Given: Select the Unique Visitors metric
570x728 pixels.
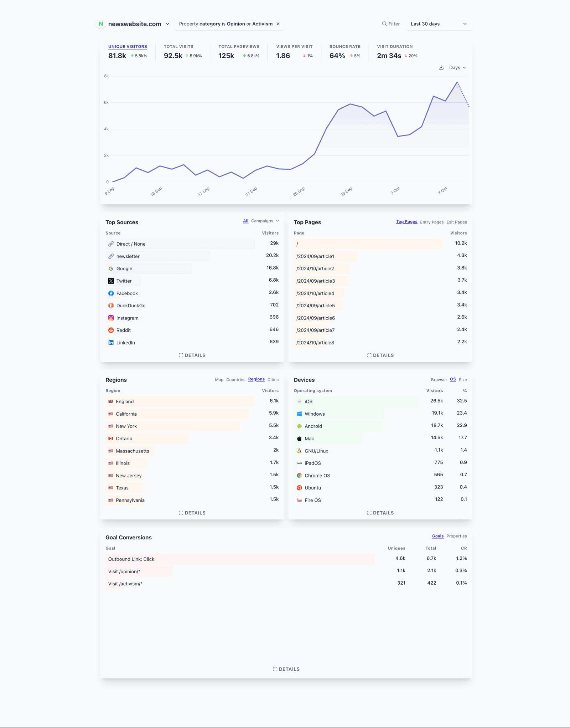Looking at the screenshot, I should tap(128, 52).
